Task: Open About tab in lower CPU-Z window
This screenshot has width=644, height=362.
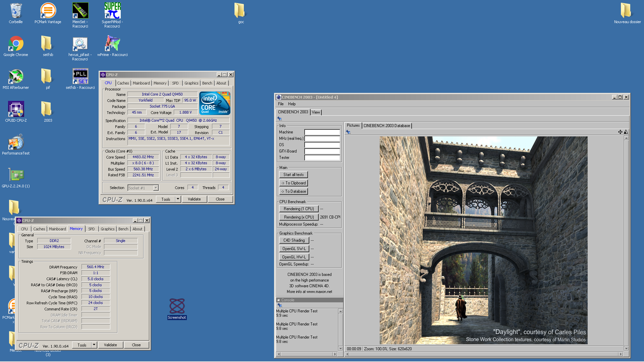Action: coord(138,229)
